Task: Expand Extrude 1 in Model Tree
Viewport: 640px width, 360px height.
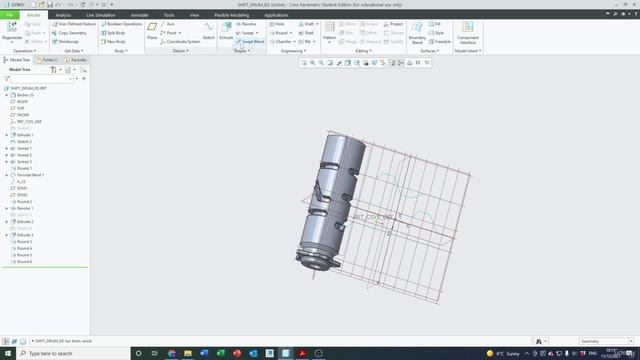Action: click(x=7, y=135)
